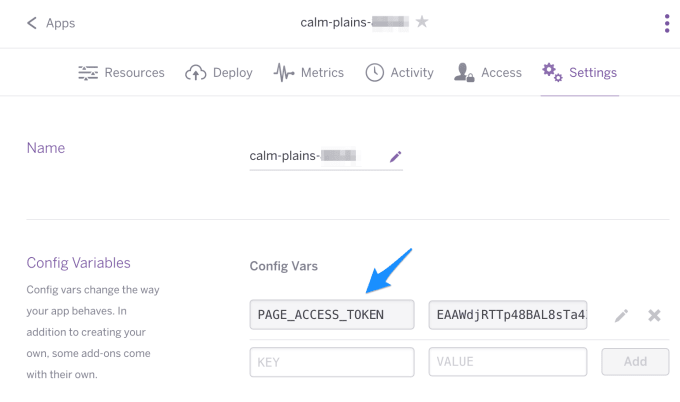The width and height of the screenshot is (680, 402).
Task: Click the back chevron next to Apps
Action: [32, 23]
